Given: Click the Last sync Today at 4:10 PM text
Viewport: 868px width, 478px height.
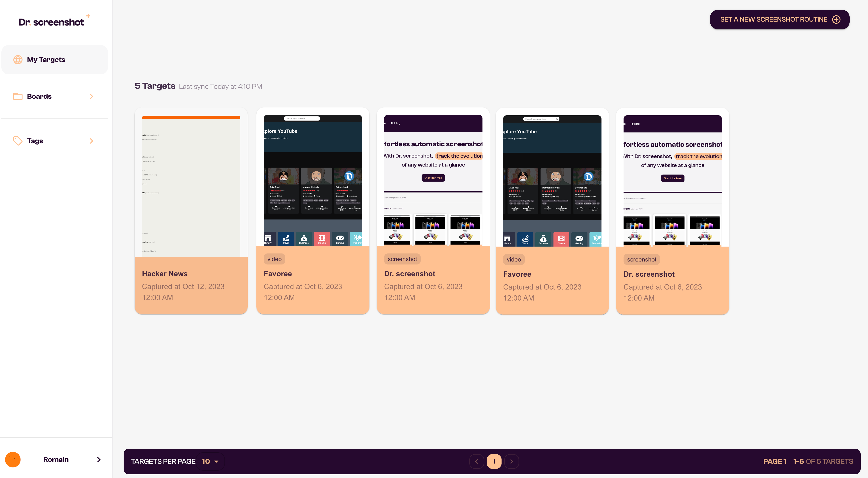Looking at the screenshot, I should 220,87.
